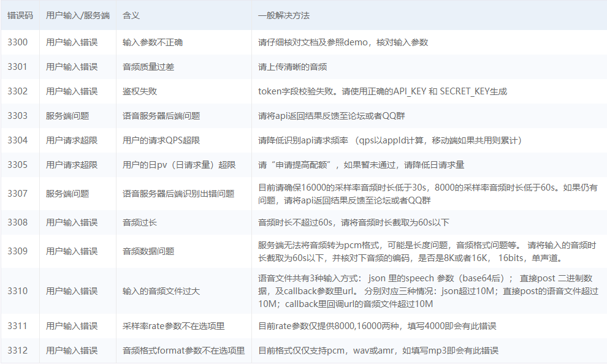Viewport: 607px width, 364px height.
Task: Click the 音频数据问题 meaning cell
Action: 148,251
